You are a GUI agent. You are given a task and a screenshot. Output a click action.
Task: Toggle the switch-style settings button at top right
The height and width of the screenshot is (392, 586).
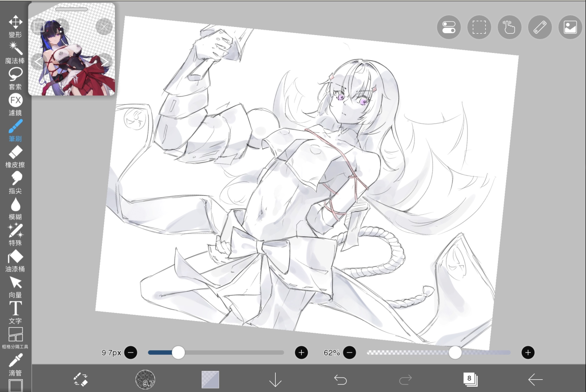click(449, 27)
